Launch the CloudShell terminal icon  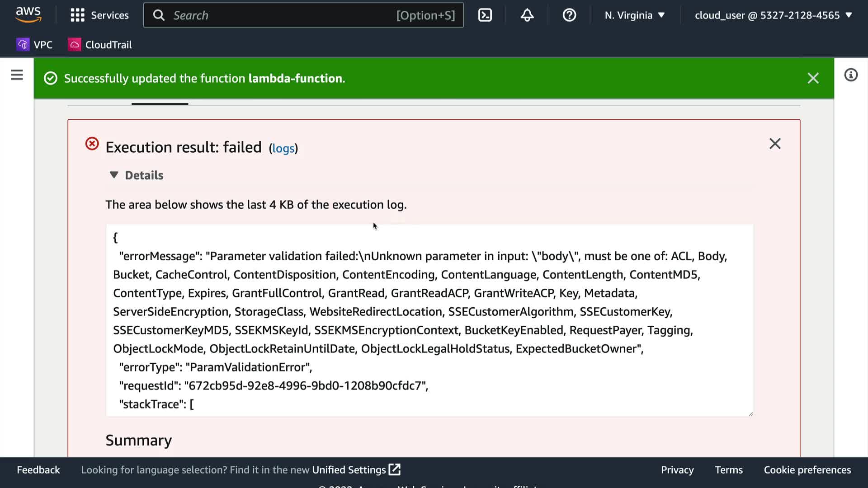pos(485,15)
